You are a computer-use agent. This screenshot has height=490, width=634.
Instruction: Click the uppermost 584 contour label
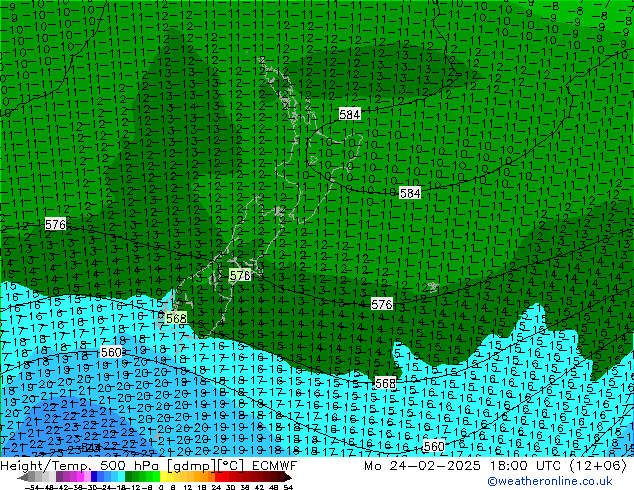pyautogui.click(x=350, y=115)
